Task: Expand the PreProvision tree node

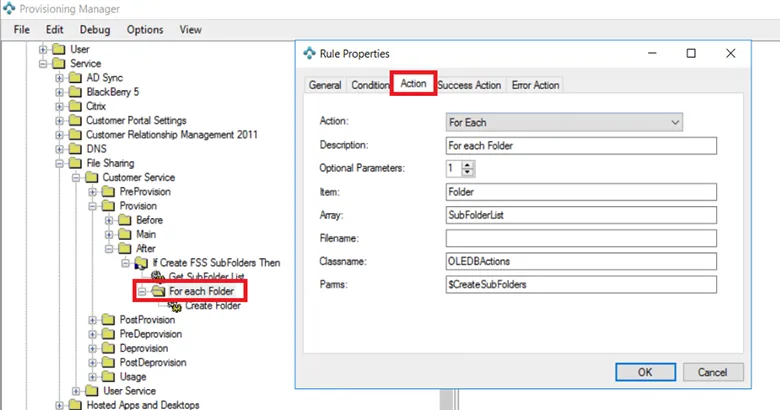Action: point(93,191)
